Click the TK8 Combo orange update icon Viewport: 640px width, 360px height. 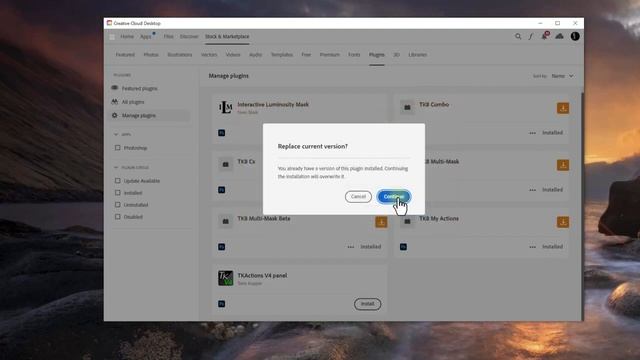[563, 108]
